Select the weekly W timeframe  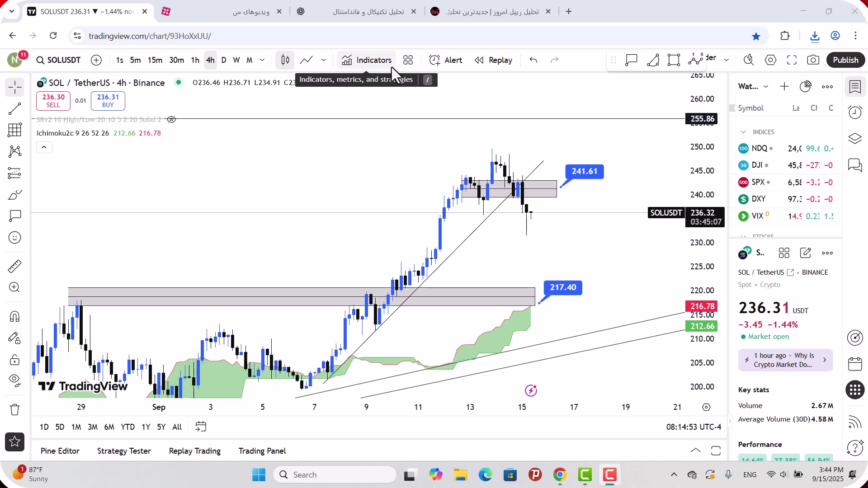click(x=236, y=60)
